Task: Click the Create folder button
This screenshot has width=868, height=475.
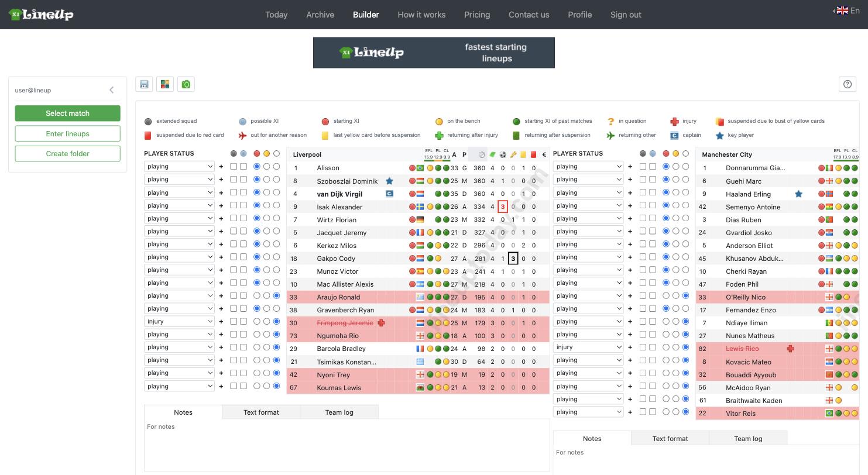Action: 68,153
